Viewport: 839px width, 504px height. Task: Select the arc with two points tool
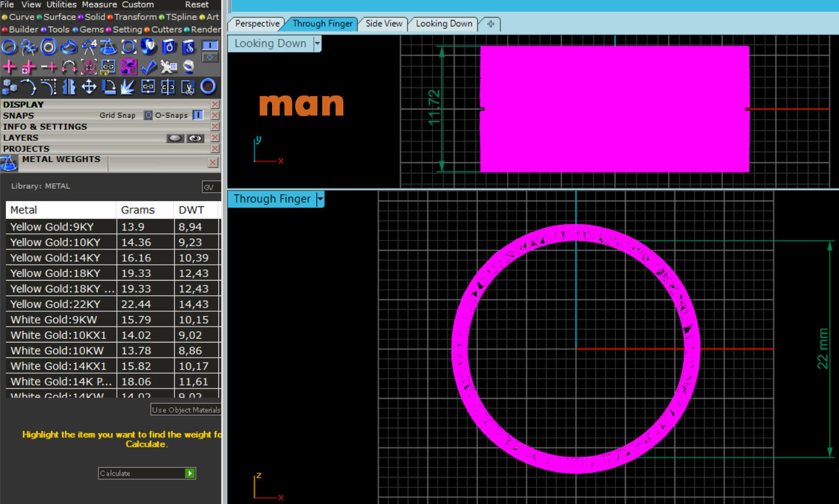[29, 87]
